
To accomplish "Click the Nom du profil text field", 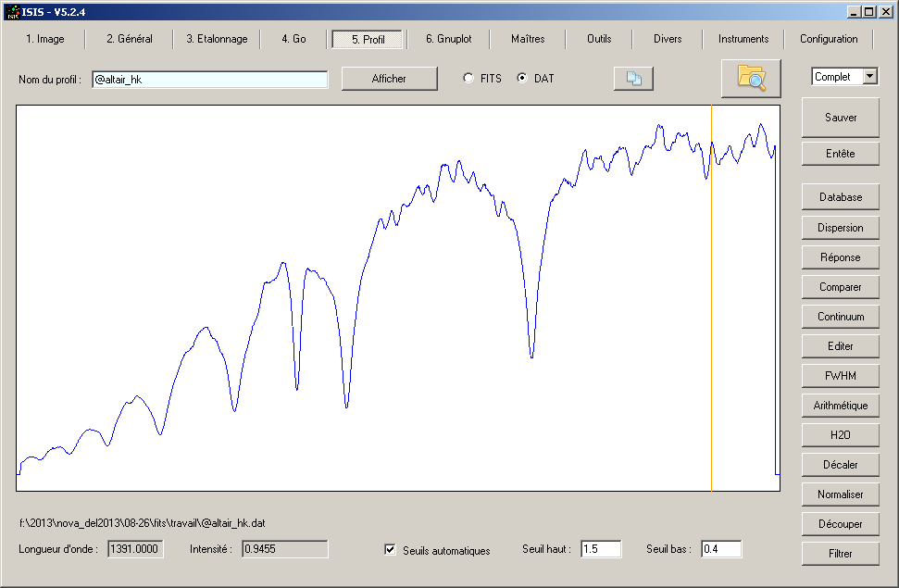I will point(209,80).
